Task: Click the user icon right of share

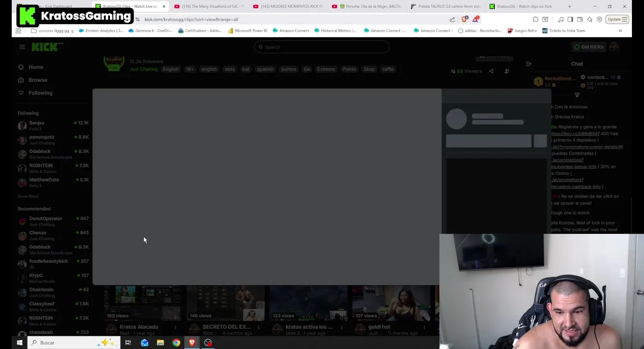Action: click(x=507, y=71)
